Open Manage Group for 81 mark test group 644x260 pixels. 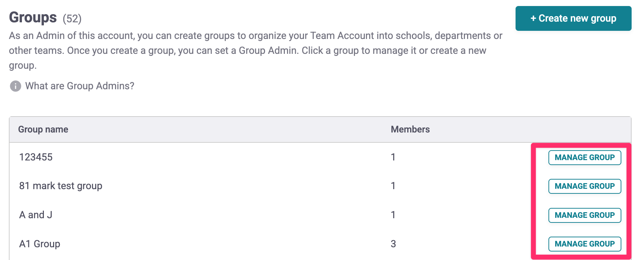584,186
